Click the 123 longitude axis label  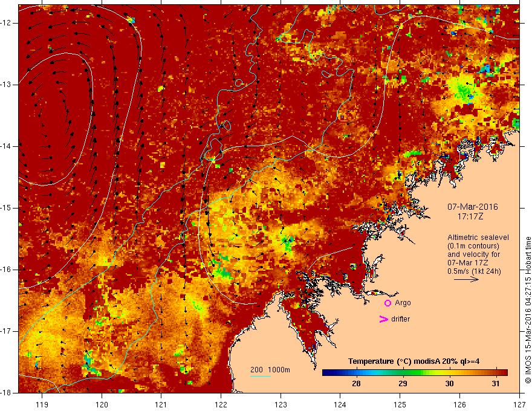click(281, 404)
